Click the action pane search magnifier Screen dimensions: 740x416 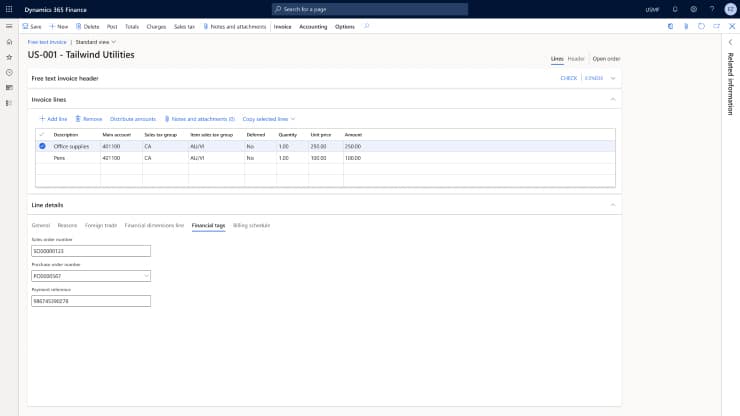(x=367, y=26)
